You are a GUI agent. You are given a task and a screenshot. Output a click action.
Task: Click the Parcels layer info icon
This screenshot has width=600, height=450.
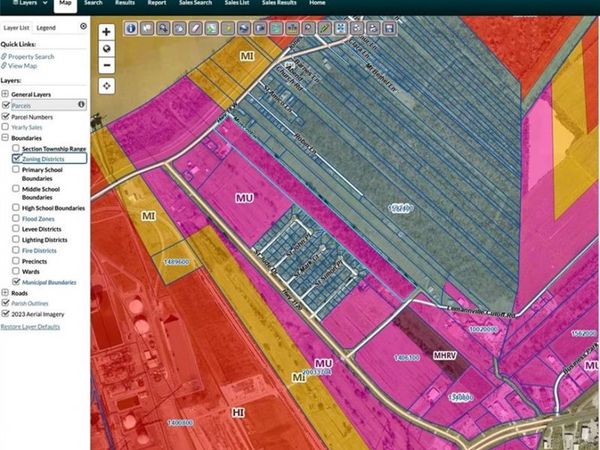(81, 104)
